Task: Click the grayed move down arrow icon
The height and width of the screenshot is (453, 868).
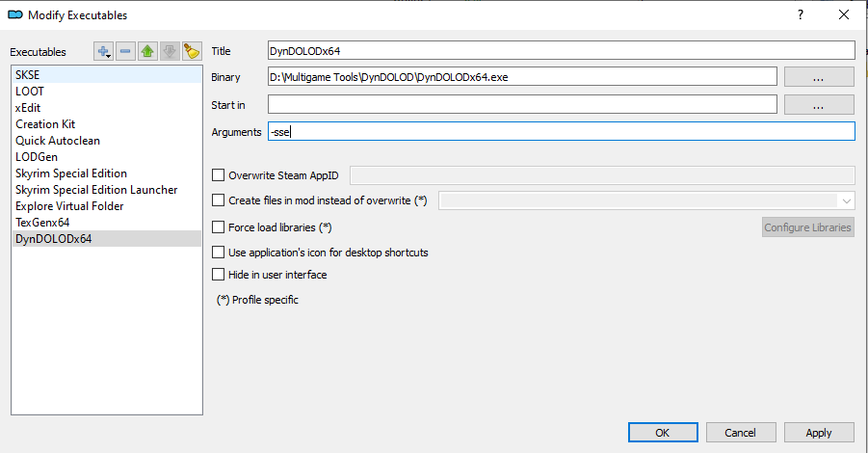Action: click(x=170, y=51)
